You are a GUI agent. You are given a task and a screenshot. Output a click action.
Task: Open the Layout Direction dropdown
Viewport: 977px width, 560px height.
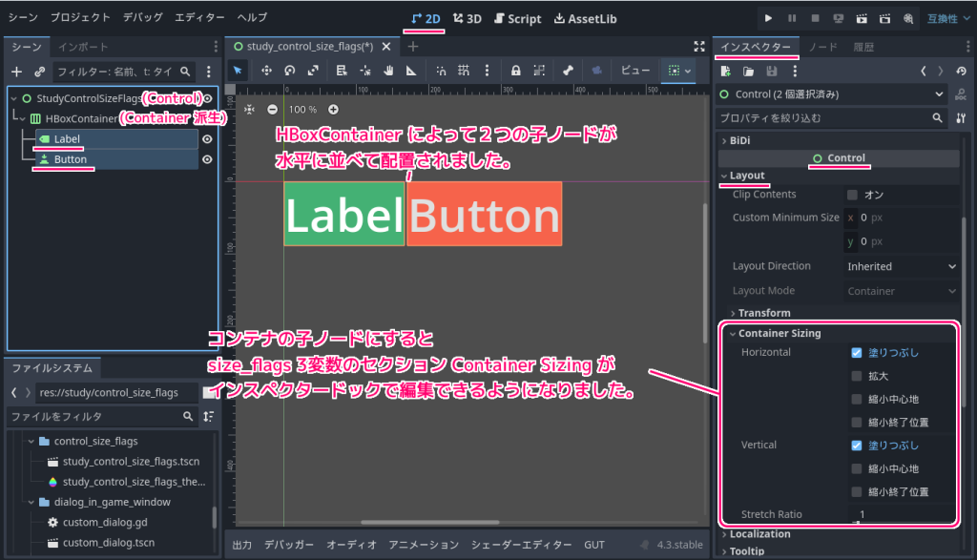coord(898,265)
